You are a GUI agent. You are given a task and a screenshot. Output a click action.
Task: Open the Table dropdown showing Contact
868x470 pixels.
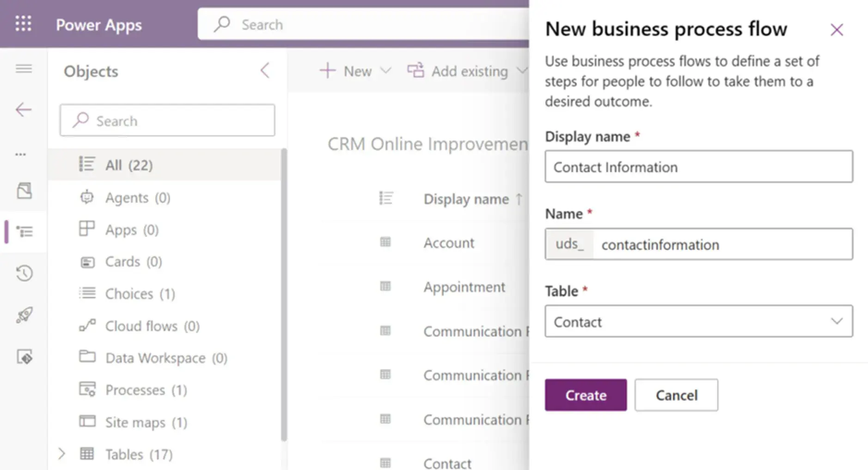point(699,322)
